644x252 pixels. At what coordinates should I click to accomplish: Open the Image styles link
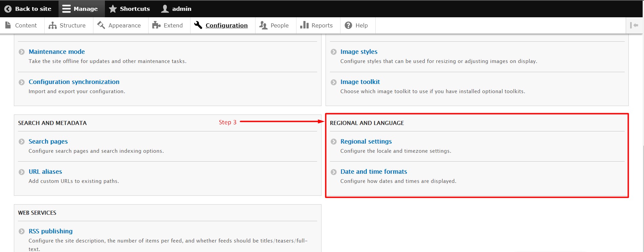[x=359, y=52]
